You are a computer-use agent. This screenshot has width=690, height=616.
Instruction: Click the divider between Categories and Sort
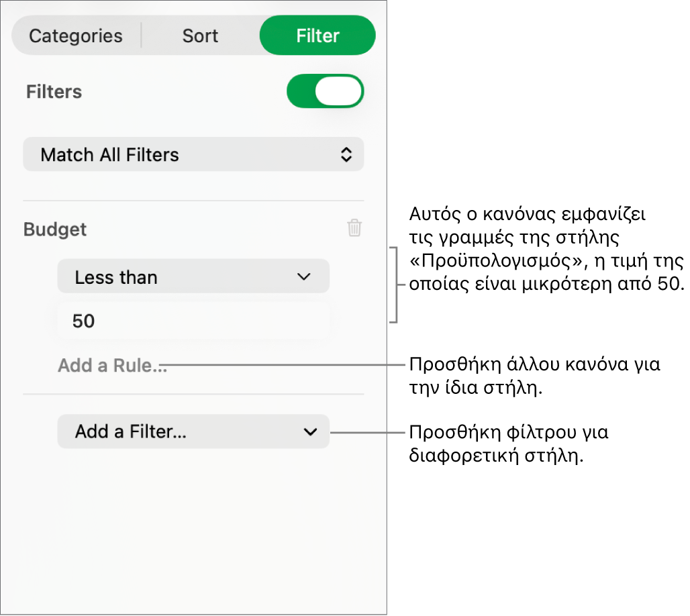pyautogui.click(x=141, y=36)
